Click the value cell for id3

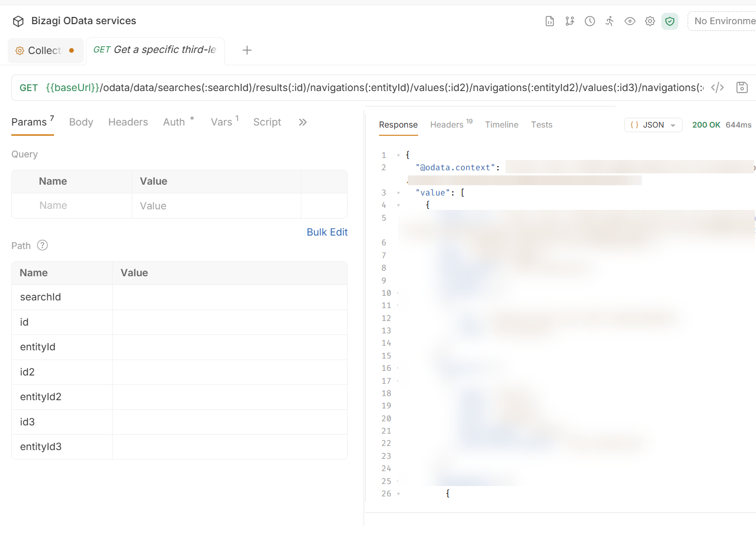coord(230,422)
